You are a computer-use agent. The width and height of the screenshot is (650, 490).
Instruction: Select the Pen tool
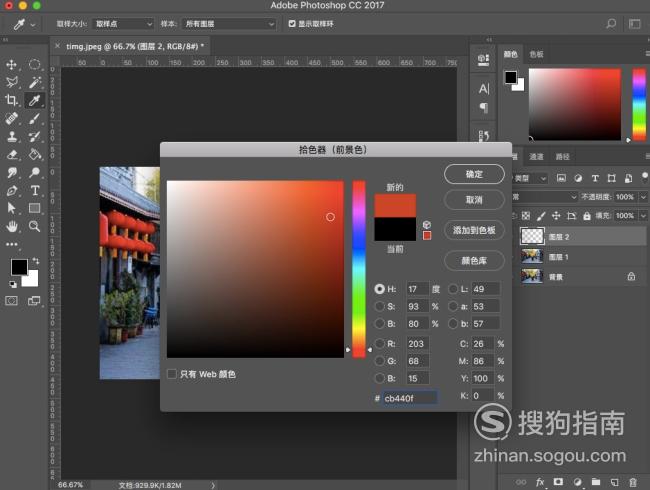click(x=11, y=190)
